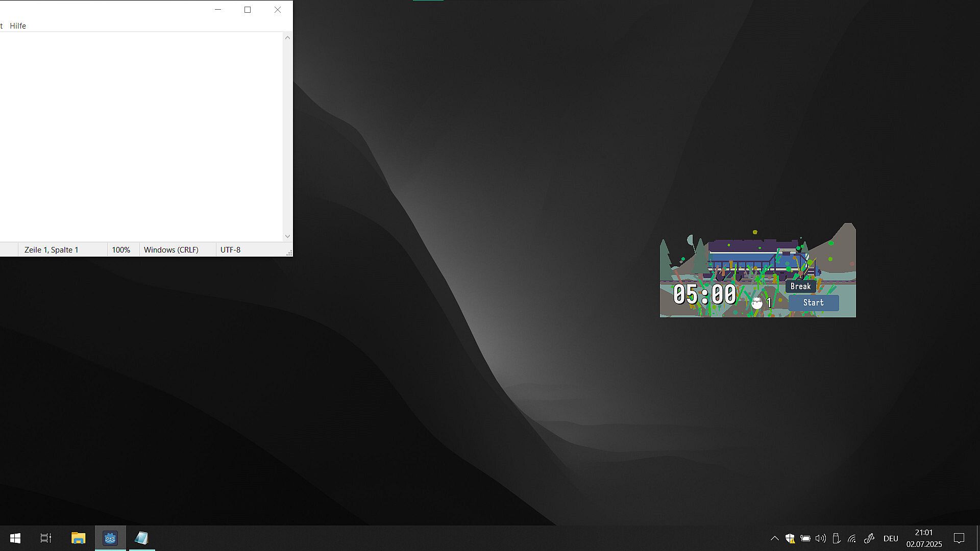Image resolution: width=980 pixels, height=551 pixels.
Task: Switch to Godot app in taskbar
Action: [x=110, y=538]
